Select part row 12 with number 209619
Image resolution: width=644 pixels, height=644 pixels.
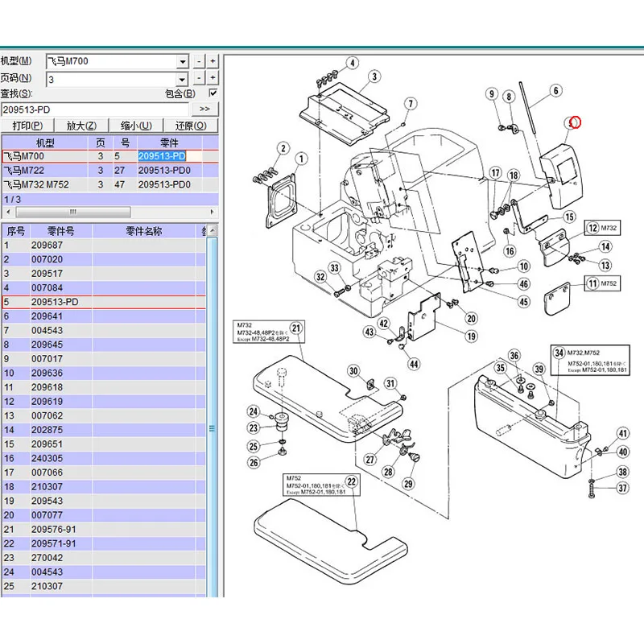(104, 402)
